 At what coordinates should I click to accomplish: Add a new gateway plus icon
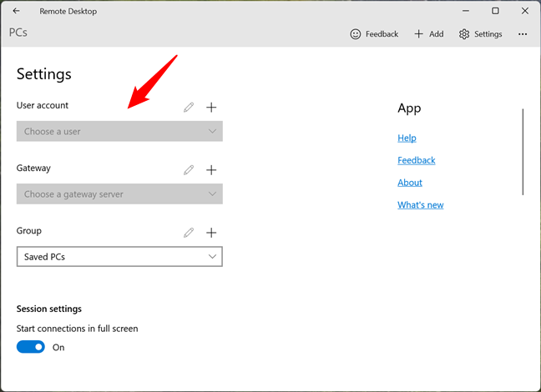pos(211,170)
